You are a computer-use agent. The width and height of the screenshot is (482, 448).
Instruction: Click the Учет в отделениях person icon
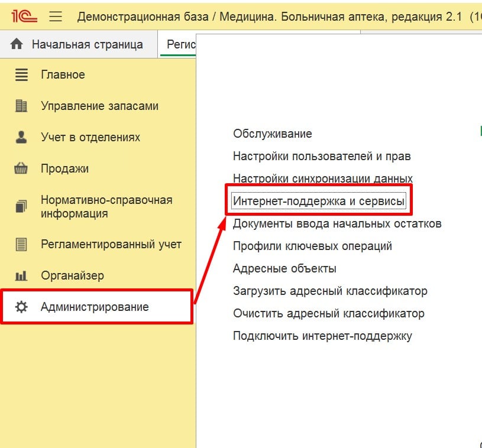(x=21, y=138)
